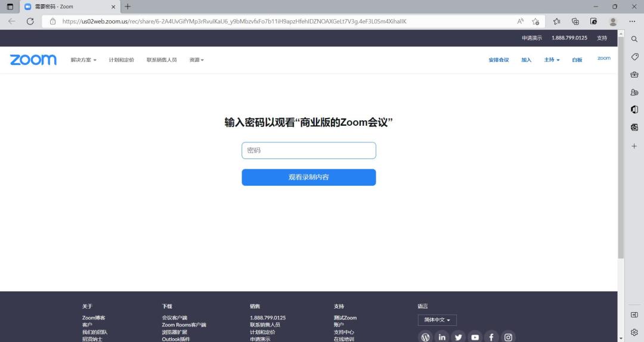The width and height of the screenshot is (644, 342).
Task: Open the 支持中心 footer link
Action: pos(344,332)
